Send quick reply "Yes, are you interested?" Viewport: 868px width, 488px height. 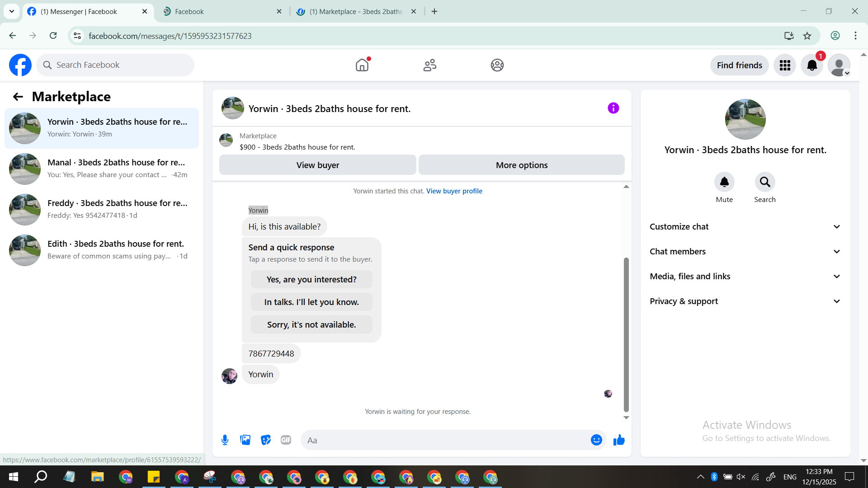click(x=311, y=280)
